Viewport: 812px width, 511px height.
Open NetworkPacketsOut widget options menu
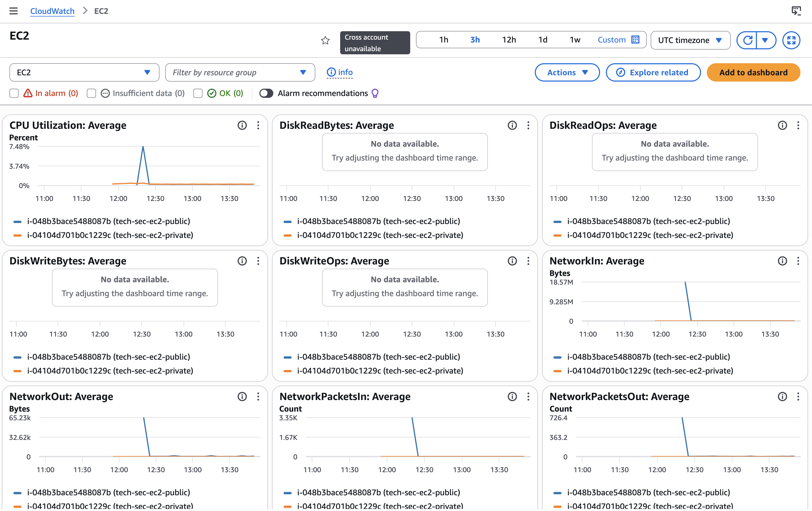pyautogui.click(x=798, y=396)
